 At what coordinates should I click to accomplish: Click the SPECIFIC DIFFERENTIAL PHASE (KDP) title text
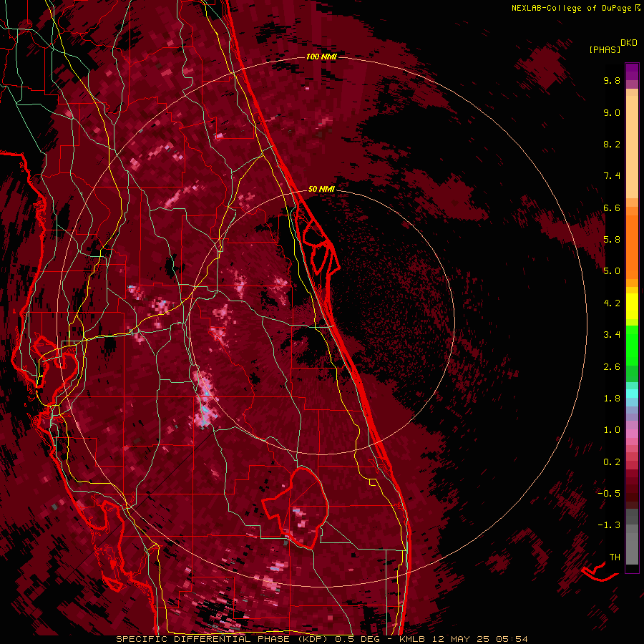(x=223, y=639)
